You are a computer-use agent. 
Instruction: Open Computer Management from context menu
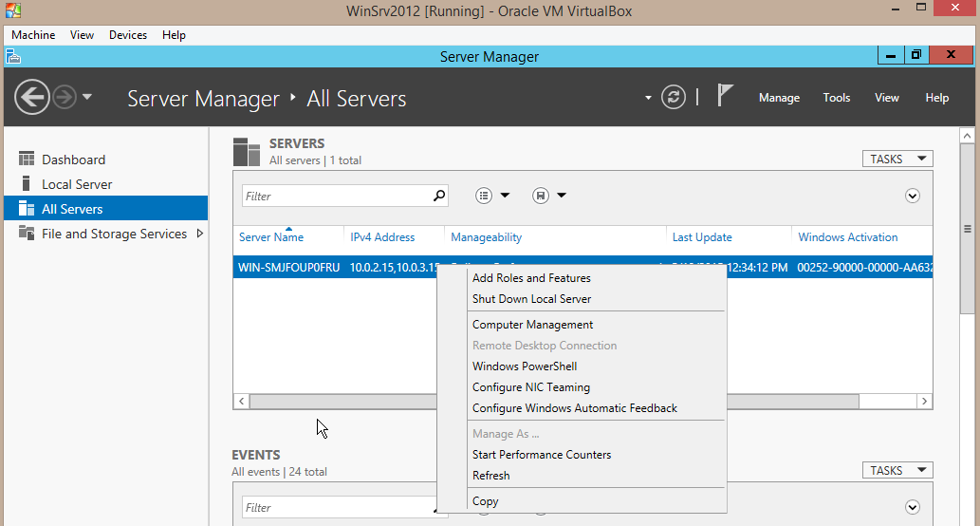(x=532, y=325)
